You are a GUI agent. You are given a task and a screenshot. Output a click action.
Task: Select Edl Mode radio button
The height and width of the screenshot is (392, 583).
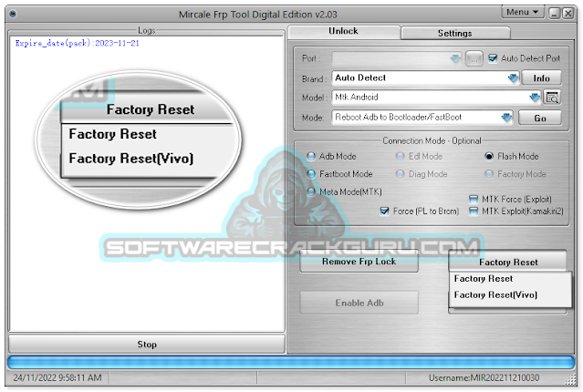point(400,157)
